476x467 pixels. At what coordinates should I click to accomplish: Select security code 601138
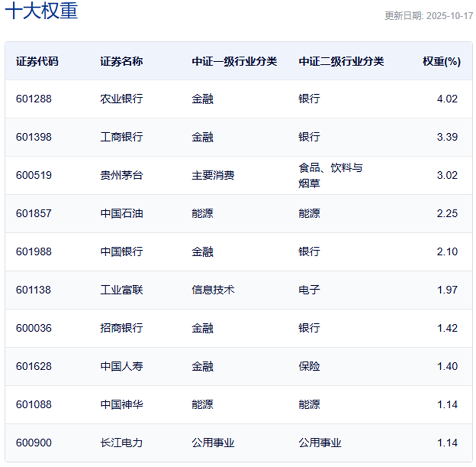(x=34, y=290)
